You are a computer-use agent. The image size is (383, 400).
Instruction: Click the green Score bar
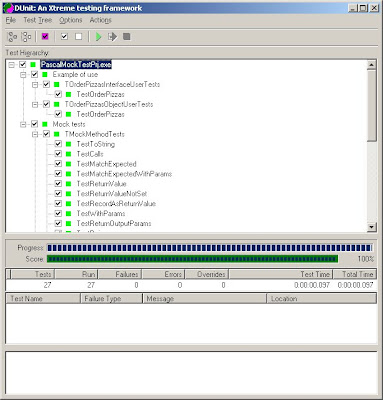[x=192, y=259]
